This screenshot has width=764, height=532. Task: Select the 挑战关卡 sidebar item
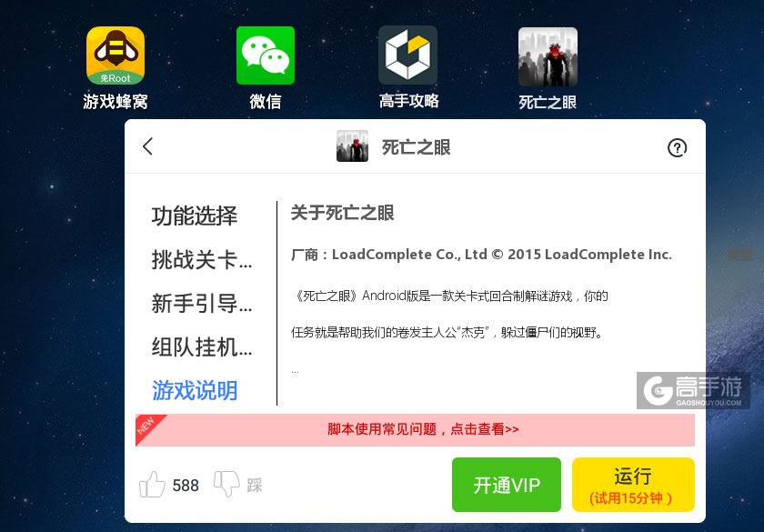click(202, 260)
